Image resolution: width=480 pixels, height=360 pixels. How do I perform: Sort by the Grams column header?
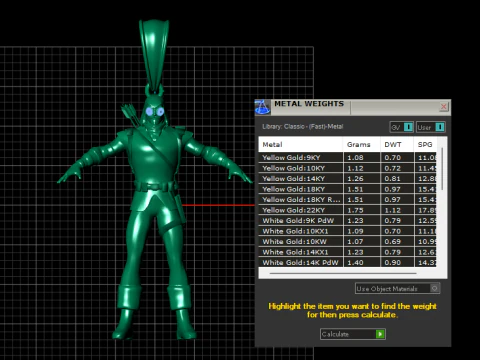pos(362,144)
